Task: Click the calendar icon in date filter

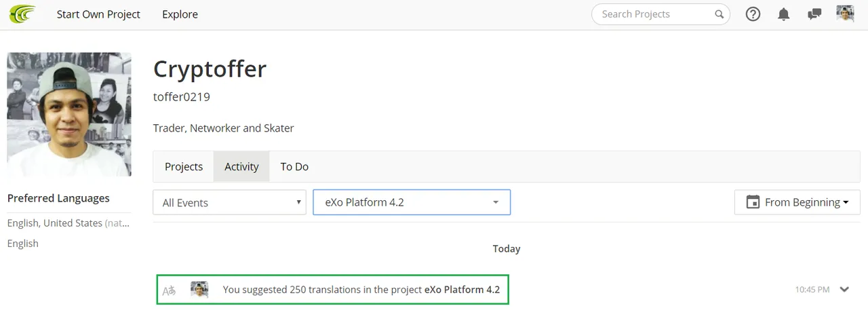Action: (752, 202)
